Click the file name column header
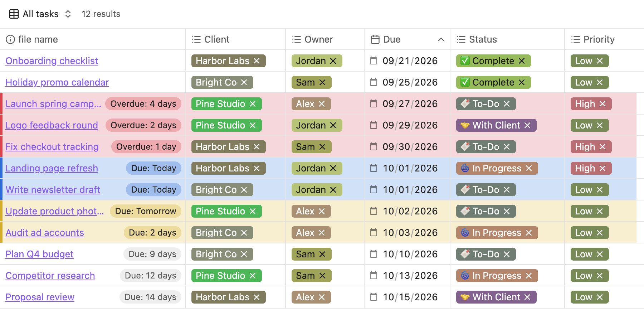Screen dimensions: 644x315 pyautogui.click(x=92, y=39)
